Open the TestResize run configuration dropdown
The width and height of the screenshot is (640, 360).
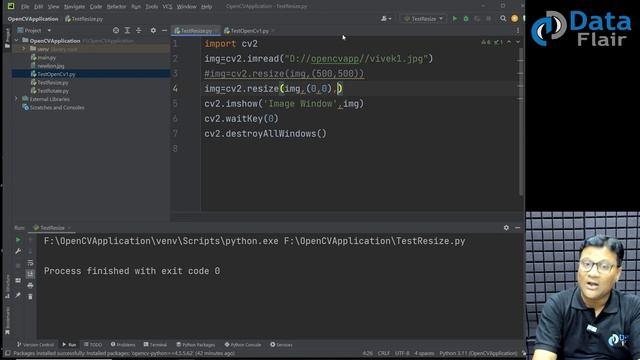[x=423, y=19]
